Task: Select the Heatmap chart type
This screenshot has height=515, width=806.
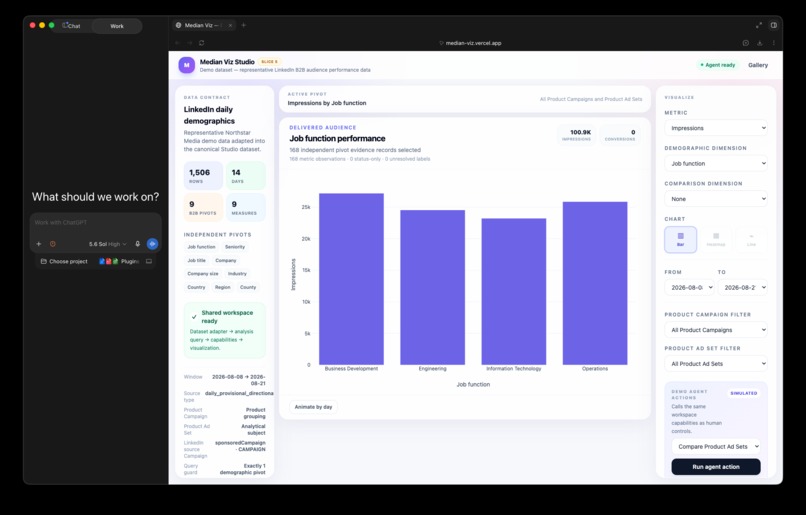Action: point(716,240)
